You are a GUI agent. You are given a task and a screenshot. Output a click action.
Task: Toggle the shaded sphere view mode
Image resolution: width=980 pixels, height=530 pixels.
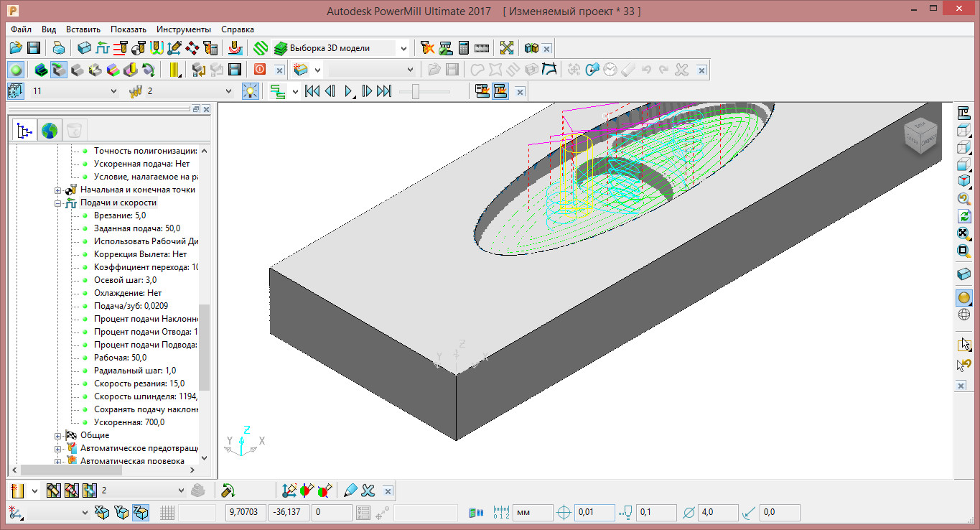click(964, 297)
